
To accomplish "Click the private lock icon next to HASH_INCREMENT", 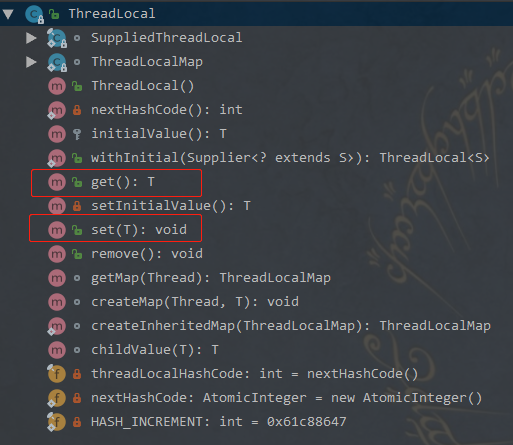I will 77,422.
